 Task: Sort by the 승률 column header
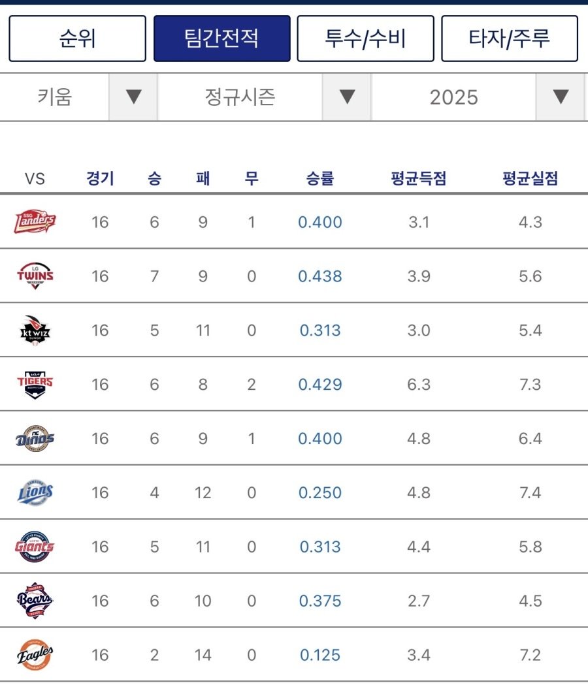click(x=320, y=178)
